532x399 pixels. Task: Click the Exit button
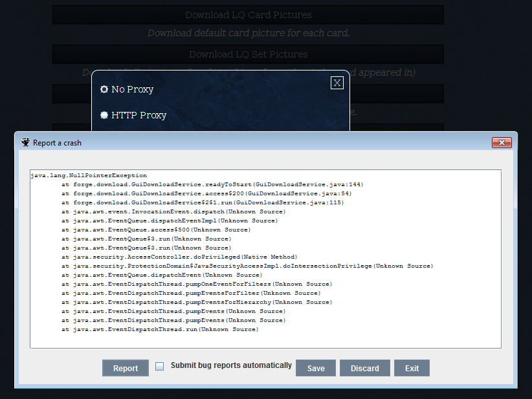click(x=412, y=368)
